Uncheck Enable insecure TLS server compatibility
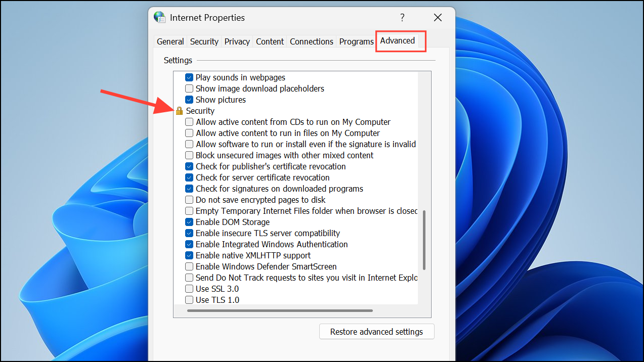The width and height of the screenshot is (644, 362). pos(189,233)
